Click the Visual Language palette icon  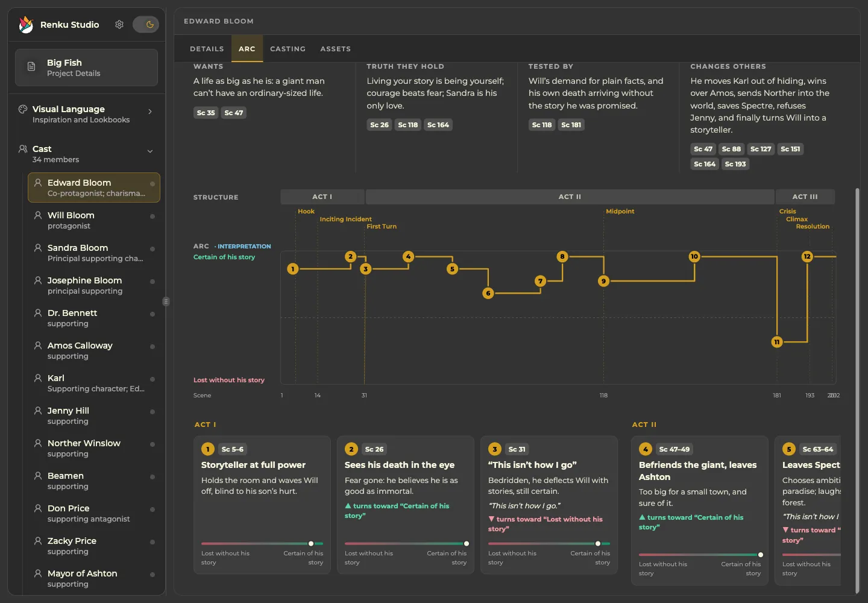click(23, 109)
